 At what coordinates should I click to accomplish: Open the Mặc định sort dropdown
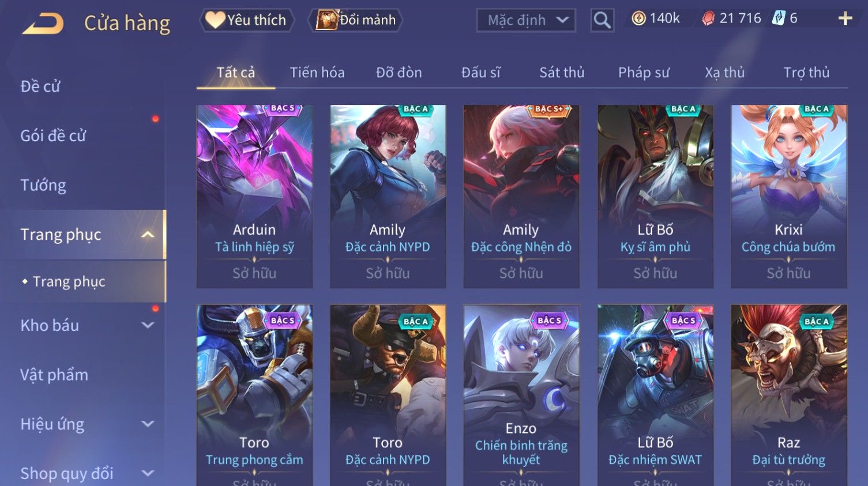coord(526,20)
